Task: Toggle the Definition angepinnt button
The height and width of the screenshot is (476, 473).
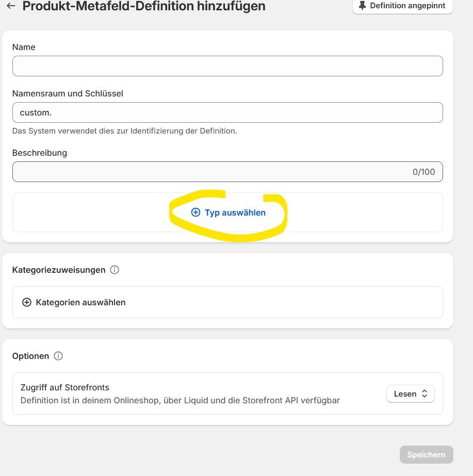Action: point(402,6)
